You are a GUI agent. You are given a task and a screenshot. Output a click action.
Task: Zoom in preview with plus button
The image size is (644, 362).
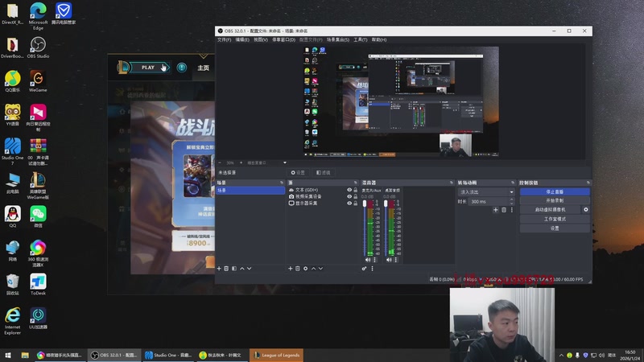[x=241, y=163]
